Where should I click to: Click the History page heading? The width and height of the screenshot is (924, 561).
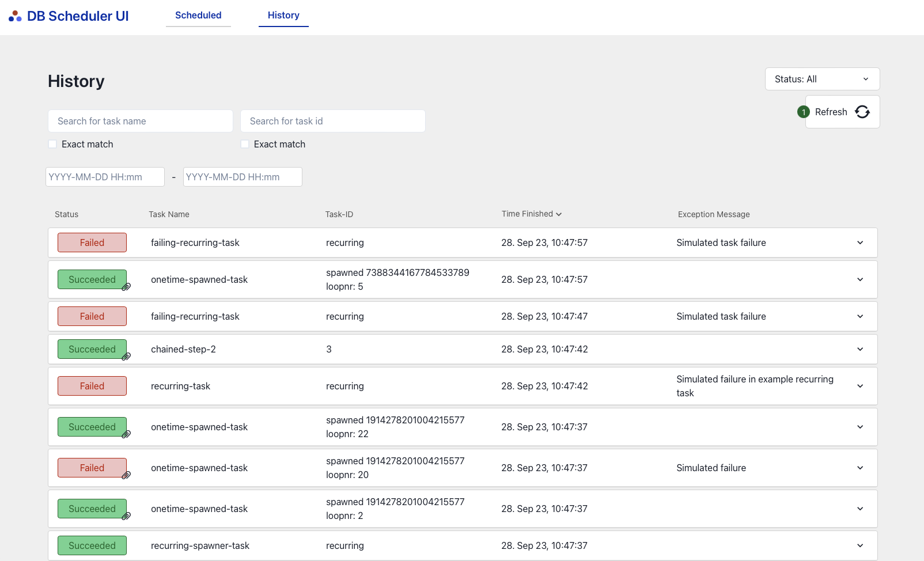pyautogui.click(x=76, y=81)
